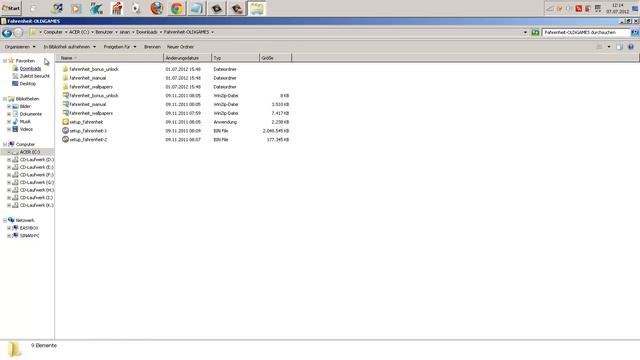Screen dimensions: 640x360
Task: Open In Bibliothek aufnehmen menu
Action: (70, 47)
